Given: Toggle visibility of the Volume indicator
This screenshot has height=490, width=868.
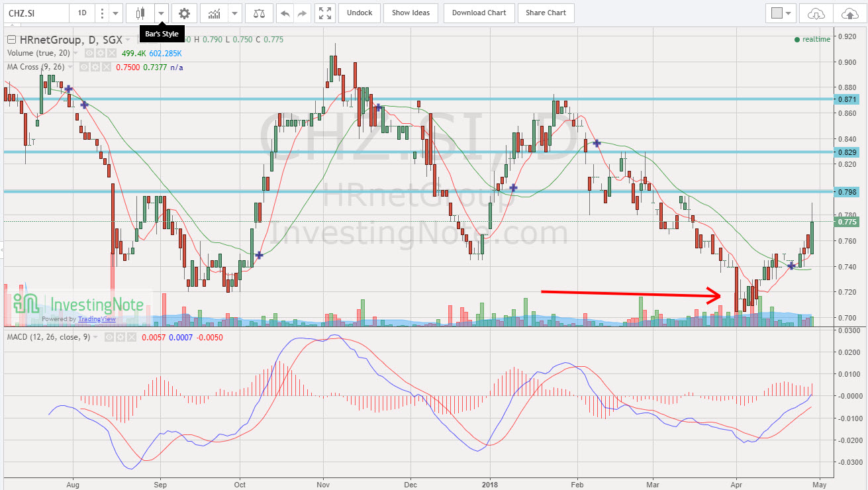Looking at the screenshot, I should click(89, 53).
